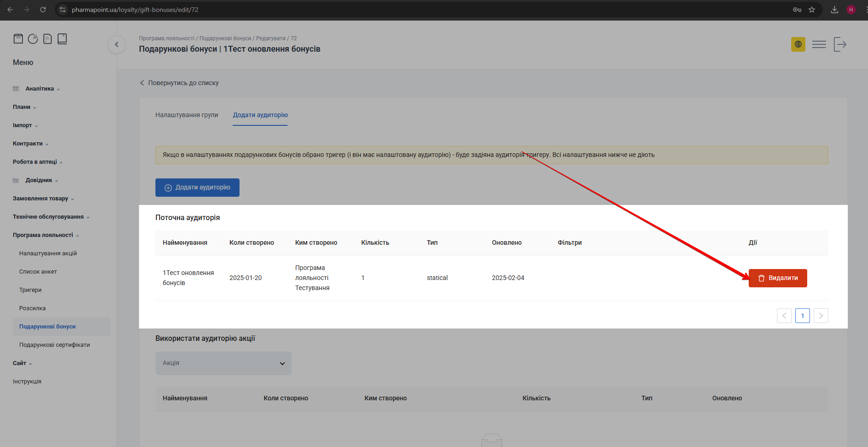Open Інструкція menu item
The height and width of the screenshot is (447, 868).
[x=27, y=382]
